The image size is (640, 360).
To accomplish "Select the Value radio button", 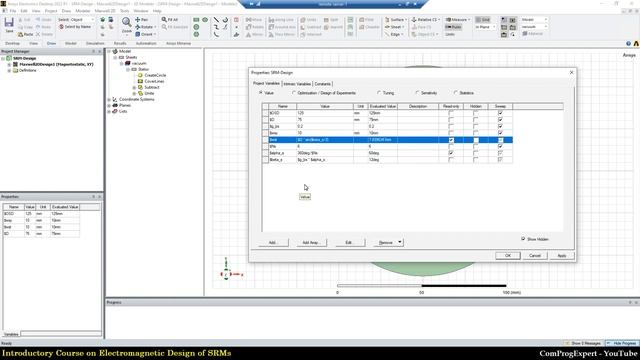I will tap(260, 93).
